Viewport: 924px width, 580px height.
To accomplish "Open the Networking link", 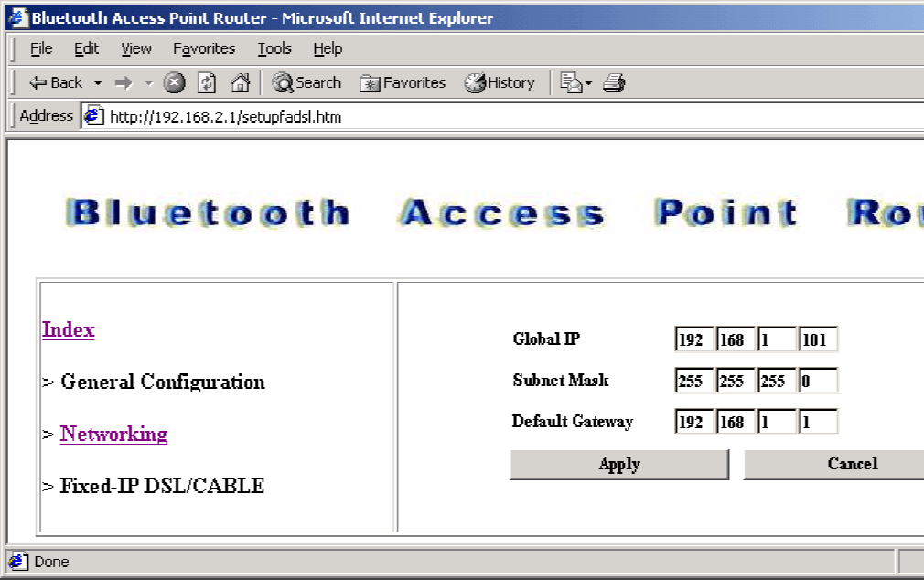I will [x=113, y=435].
